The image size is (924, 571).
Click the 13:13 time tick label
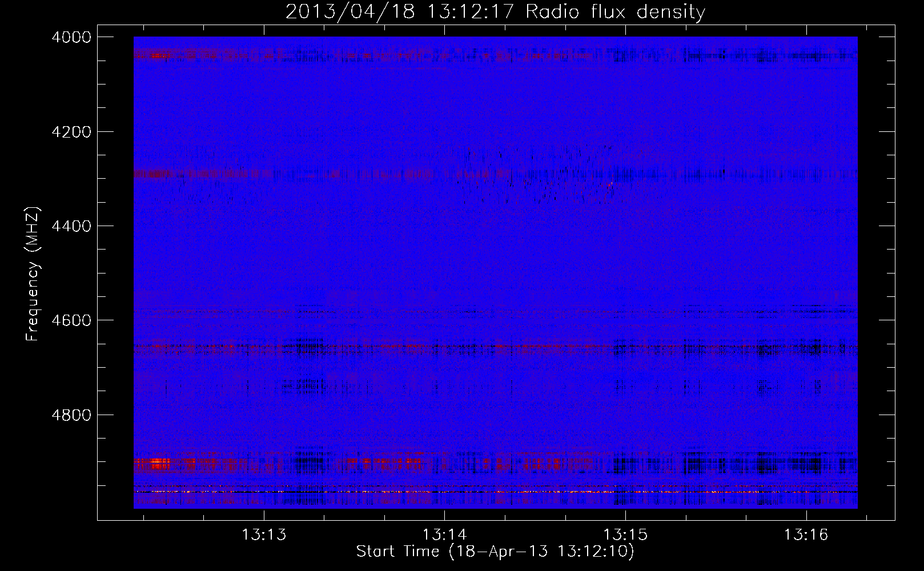point(264,535)
